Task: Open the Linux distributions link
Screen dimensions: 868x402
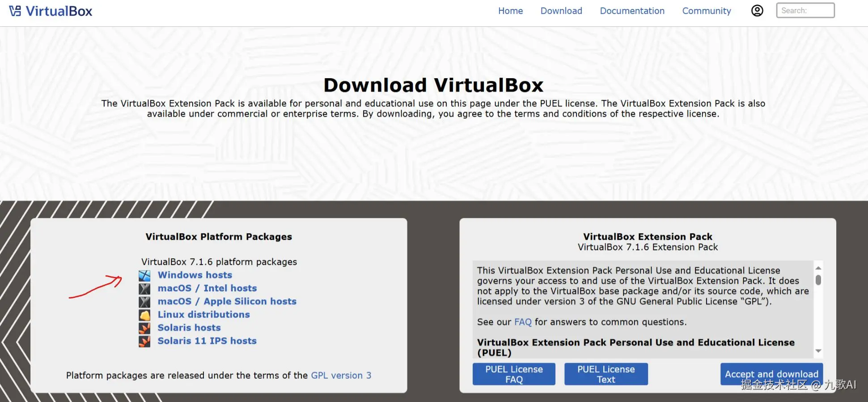Action: [x=203, y=314]
